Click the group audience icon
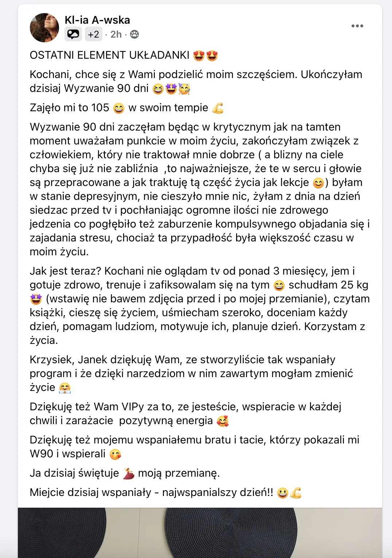 [134, 34]
